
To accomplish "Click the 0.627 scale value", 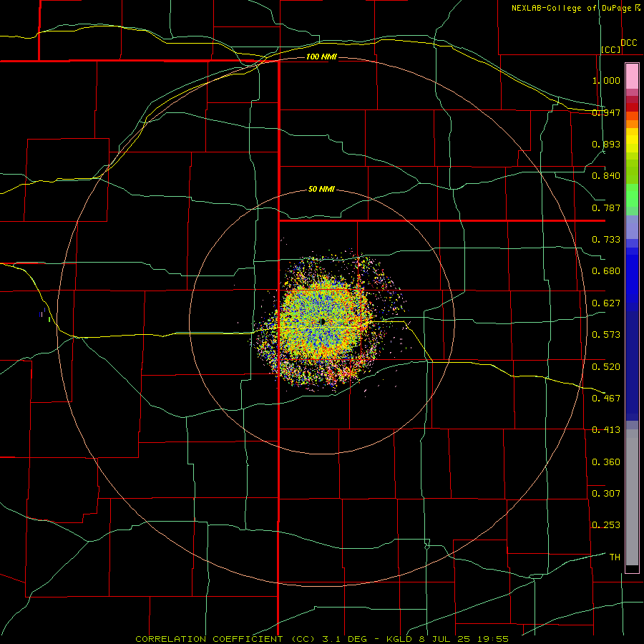I will click(606, 303).
